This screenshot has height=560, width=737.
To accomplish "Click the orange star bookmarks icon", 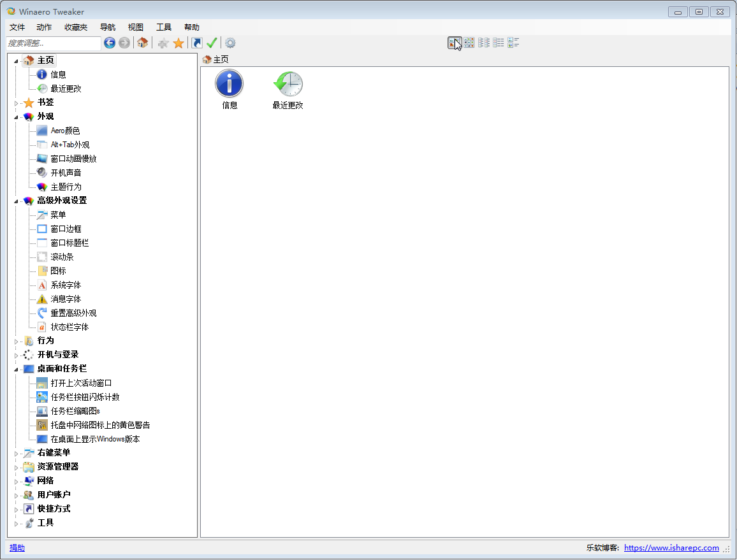I will coord(179,43).
